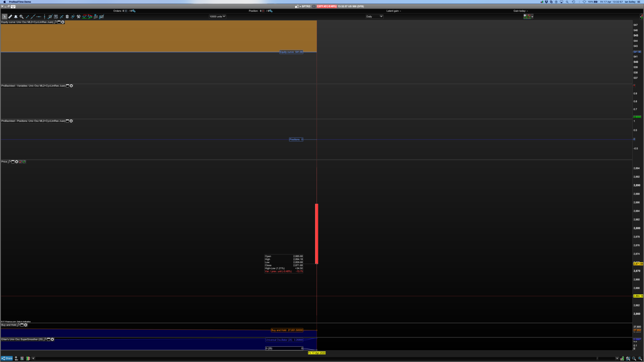Screen dimensions: 644x362
Task: Zoom out with the minus magnifier
Action: pyautogui.click(x=634, y=359)
